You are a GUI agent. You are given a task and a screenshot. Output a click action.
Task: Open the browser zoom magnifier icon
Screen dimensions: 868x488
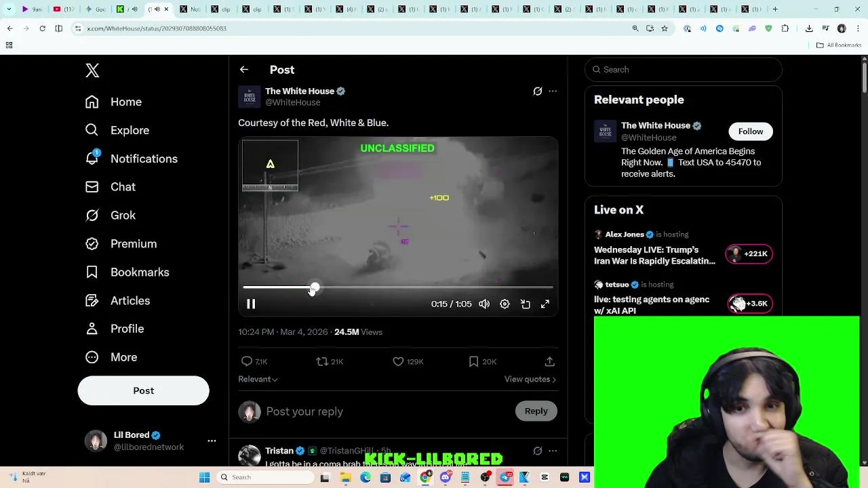click(635, 28)
